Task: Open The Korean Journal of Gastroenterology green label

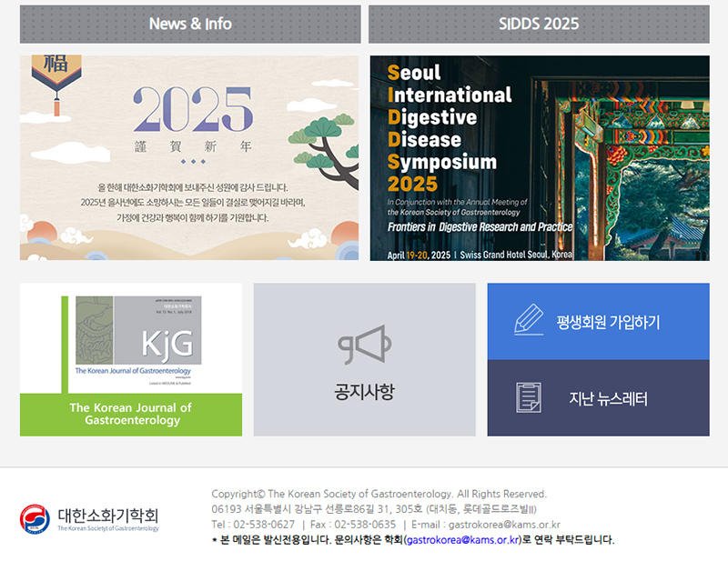Action: click(131, 415)
